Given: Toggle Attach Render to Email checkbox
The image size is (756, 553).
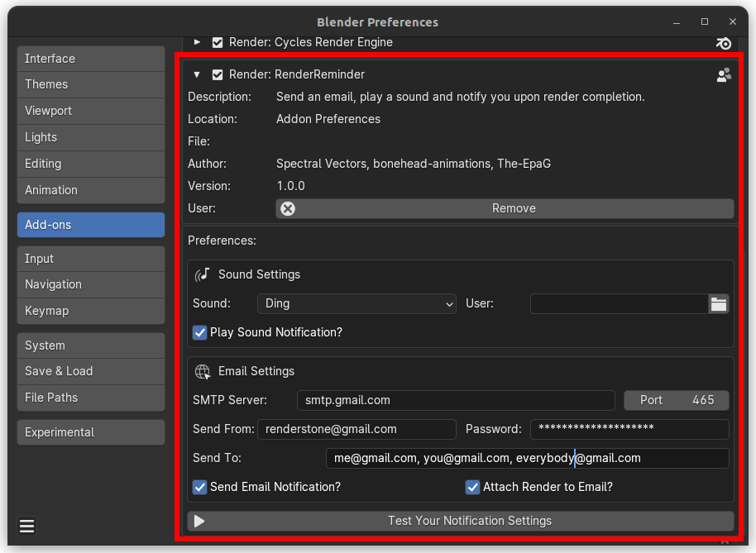Looking at the screenshot, I should [472, 487].
